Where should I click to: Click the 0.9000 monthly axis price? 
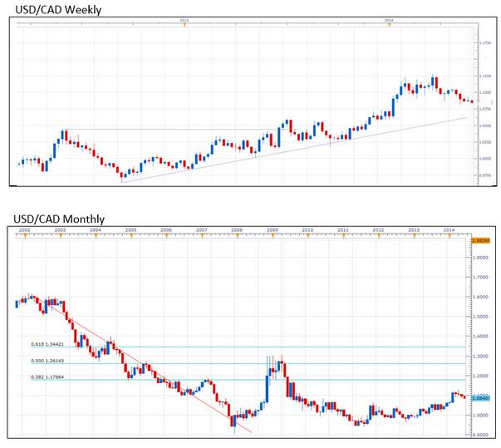coord(480,435)
